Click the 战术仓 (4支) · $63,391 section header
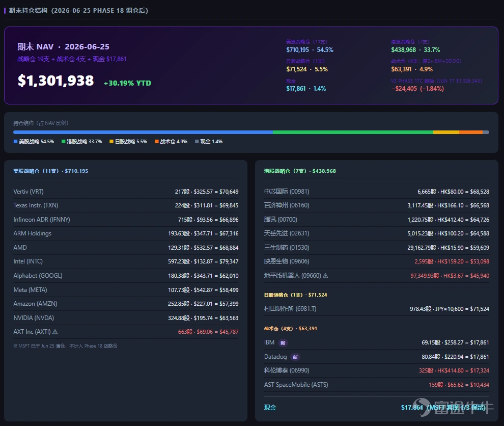This screenshot has height=426, width=504. 291,329
